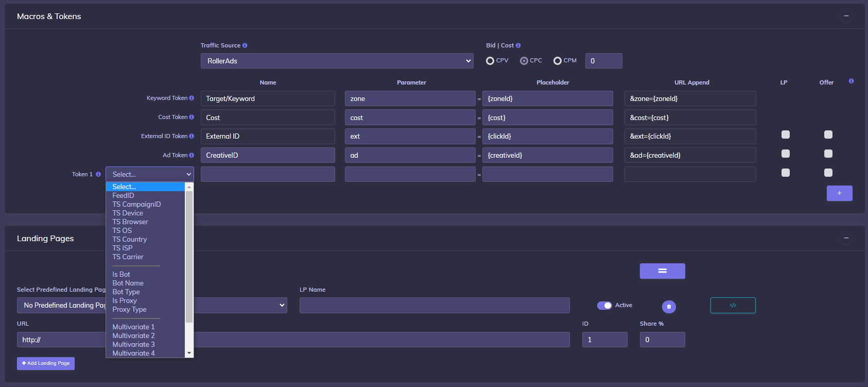Screen dimensions: 868x387
Task: Click the Share % input field
Action: (x=662, y=340)
